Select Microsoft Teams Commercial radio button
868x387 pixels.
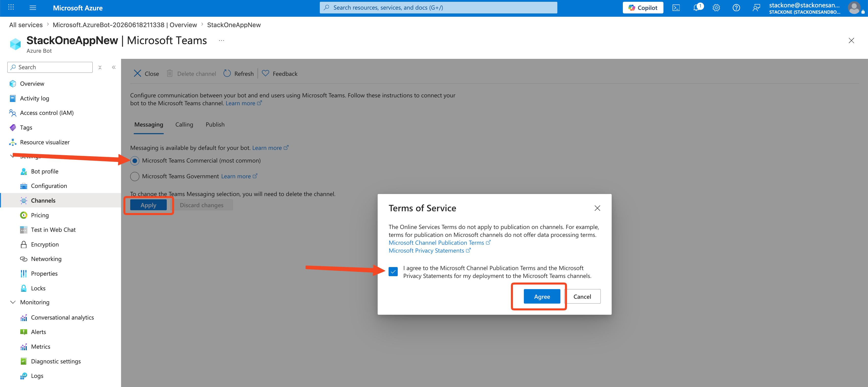[135, 161]
